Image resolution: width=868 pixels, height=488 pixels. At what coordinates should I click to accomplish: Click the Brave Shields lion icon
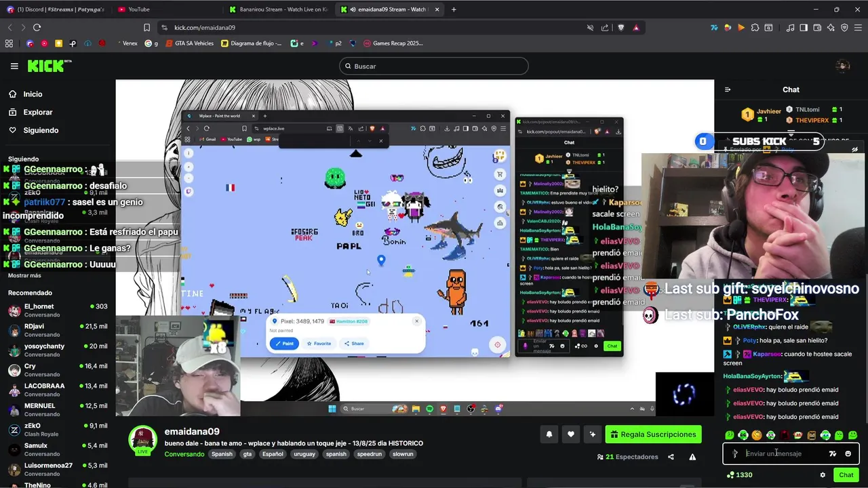click(621, 27)
